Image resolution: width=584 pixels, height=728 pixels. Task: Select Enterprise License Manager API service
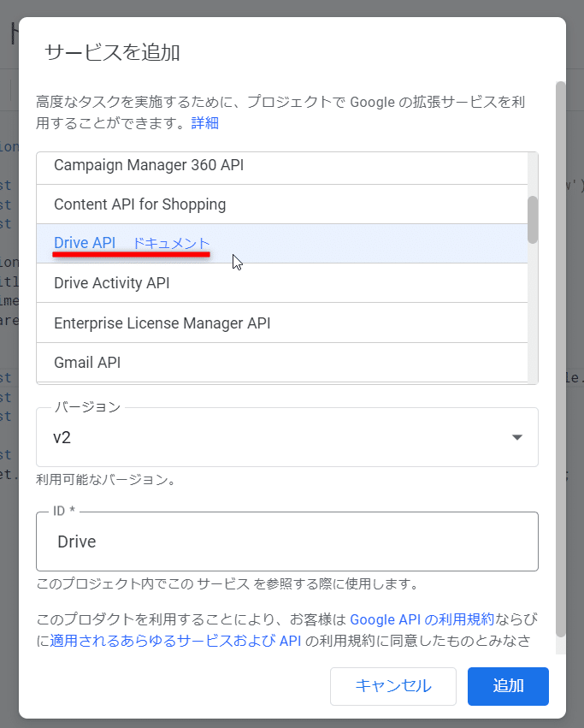282,323
